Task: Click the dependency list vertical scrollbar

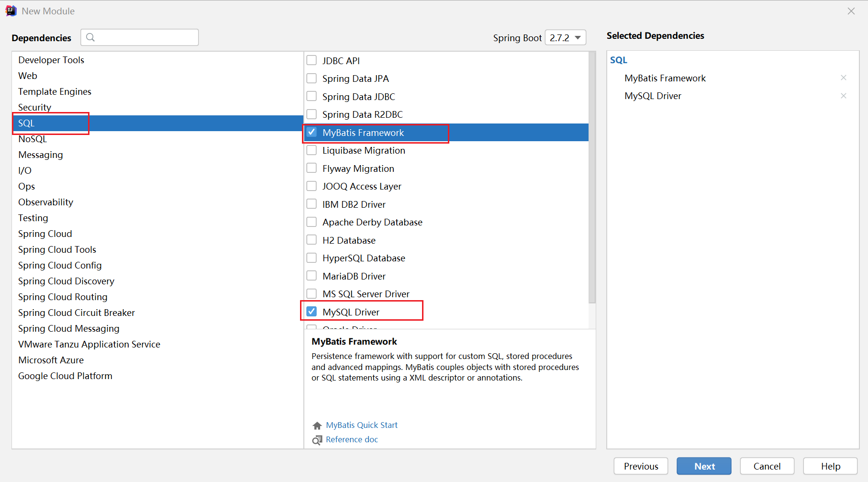Action: coord(592,178)
